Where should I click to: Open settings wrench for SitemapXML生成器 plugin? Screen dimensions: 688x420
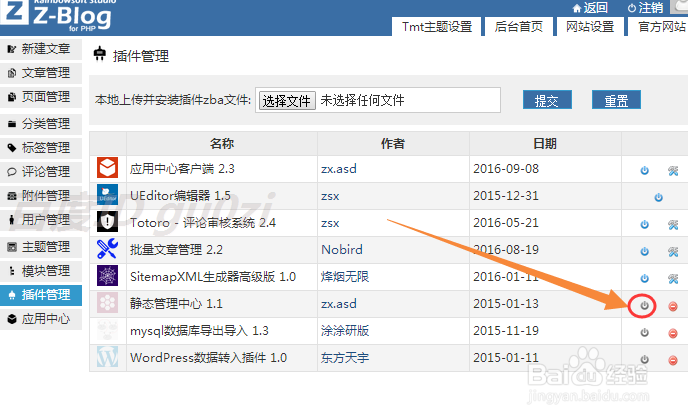(673, 278)
